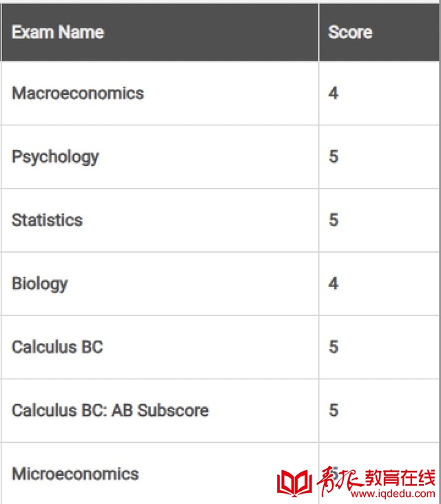
Task: Open the www.iqdedu.com watermark link
Action: click(393, 493)
